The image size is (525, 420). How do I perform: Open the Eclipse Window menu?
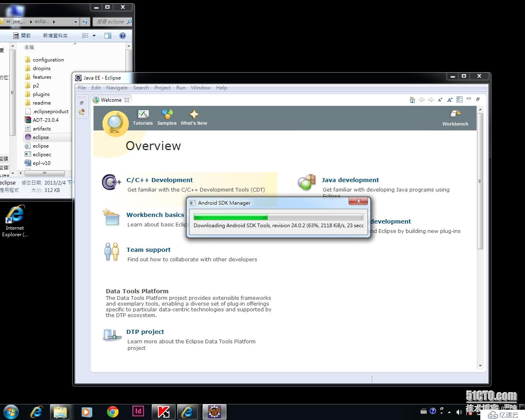tap(201, 88)
